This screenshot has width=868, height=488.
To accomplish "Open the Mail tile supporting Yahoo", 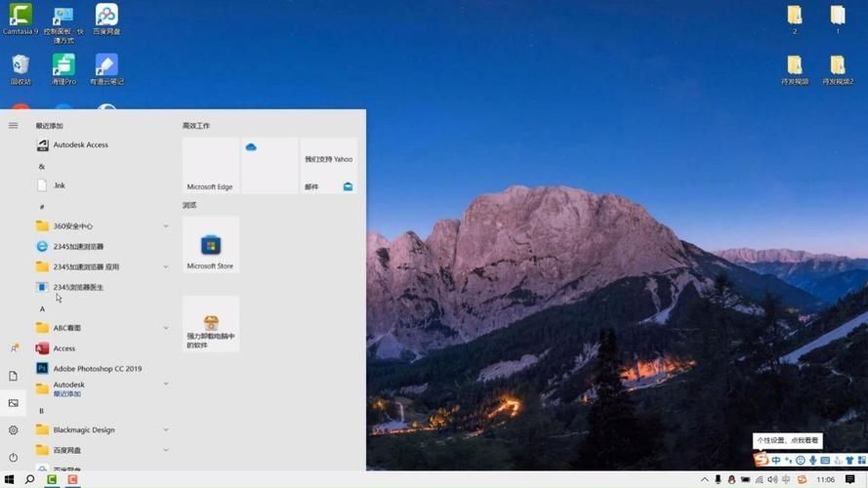I will (328, 166).
